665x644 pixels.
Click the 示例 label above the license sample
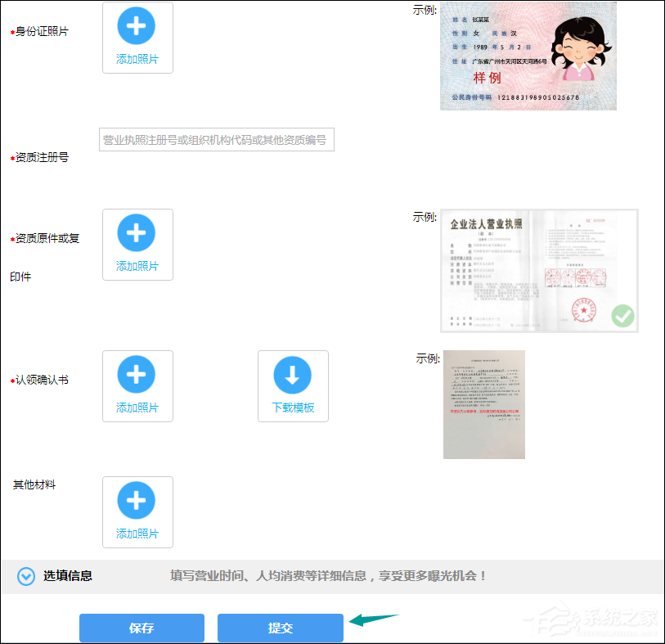pos(425,216)
